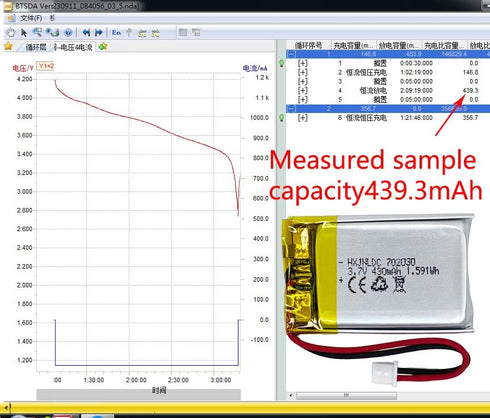Click the zoom reset magnifier icon
This screenshot has width=490, height=418.
click(x=53, y=32)
